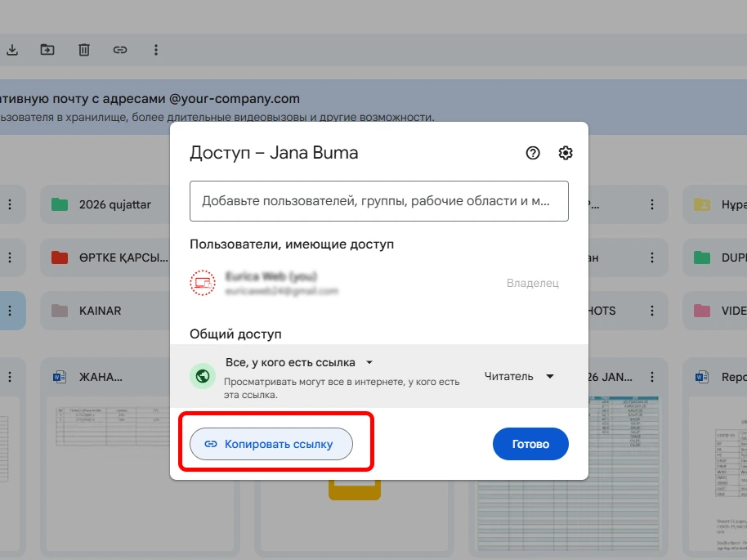Open the Читатель role dropdown
The width and height of the screenshot is (747, 560).
(x=519, y=377)
